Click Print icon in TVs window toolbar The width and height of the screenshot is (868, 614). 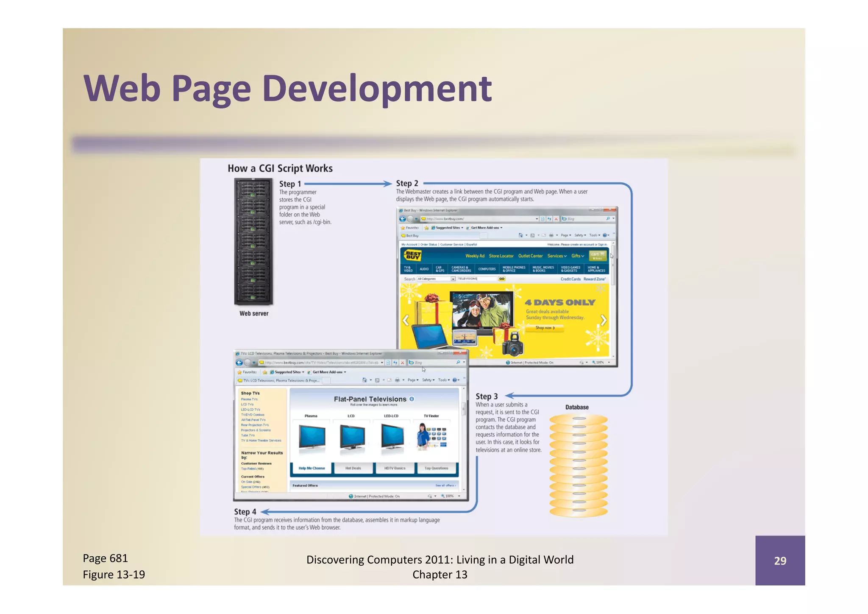pyautogui.click(x=397, y=380)
